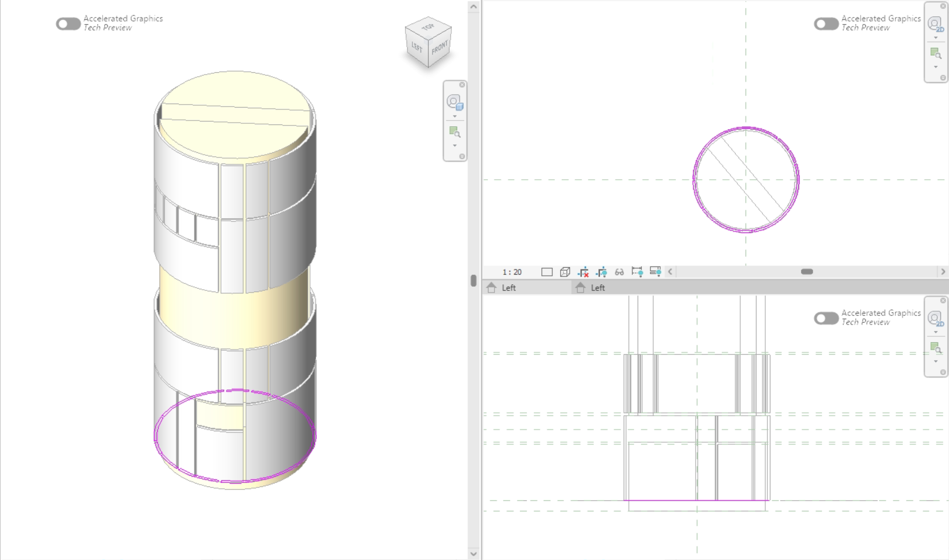
Task: Open the 2D steering wheel in the top-right view
Action: [x=935, y=24]
